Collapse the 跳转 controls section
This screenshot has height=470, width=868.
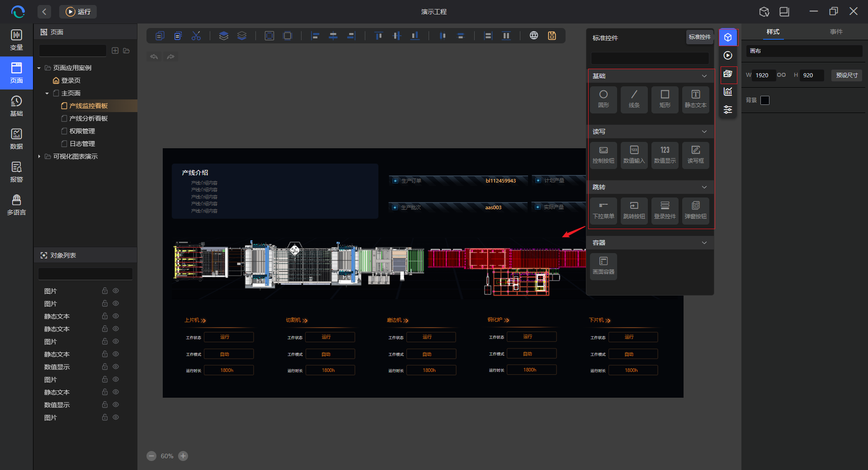click(x=704, y=187)
